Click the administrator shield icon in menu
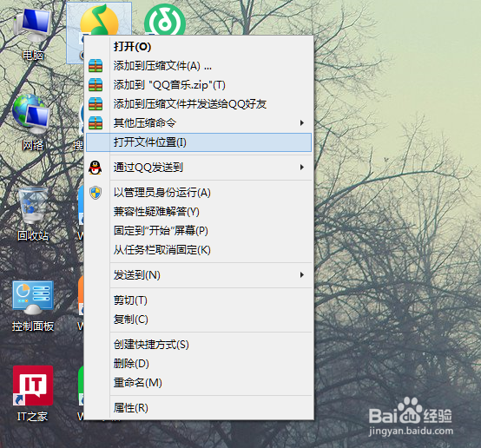The image size is (481, 448). point(96,193)
